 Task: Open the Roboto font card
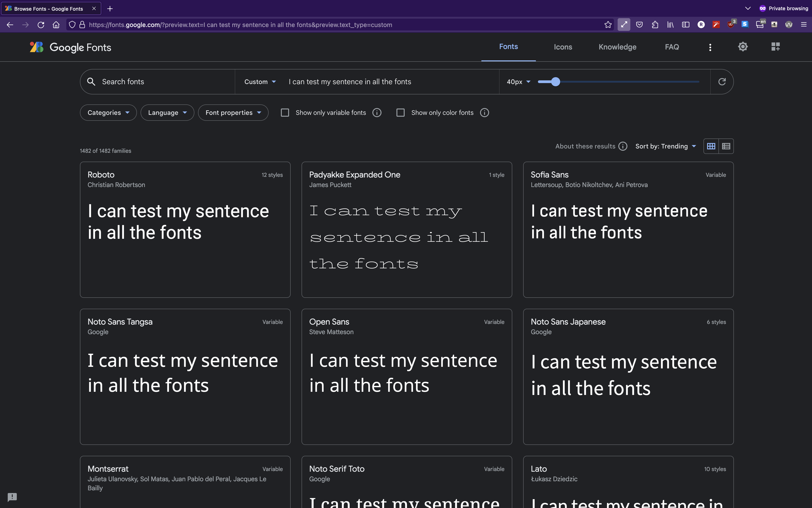[x=185, y=229]
